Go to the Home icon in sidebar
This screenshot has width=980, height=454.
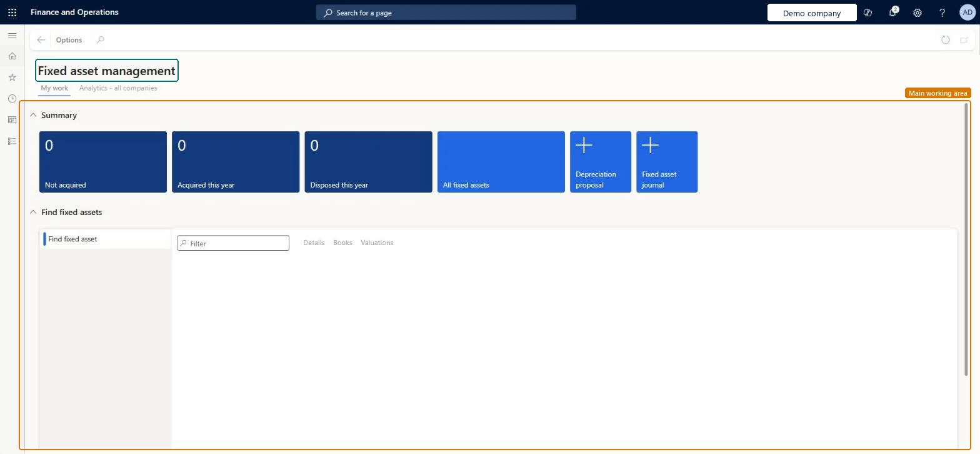tap(12, 56)
